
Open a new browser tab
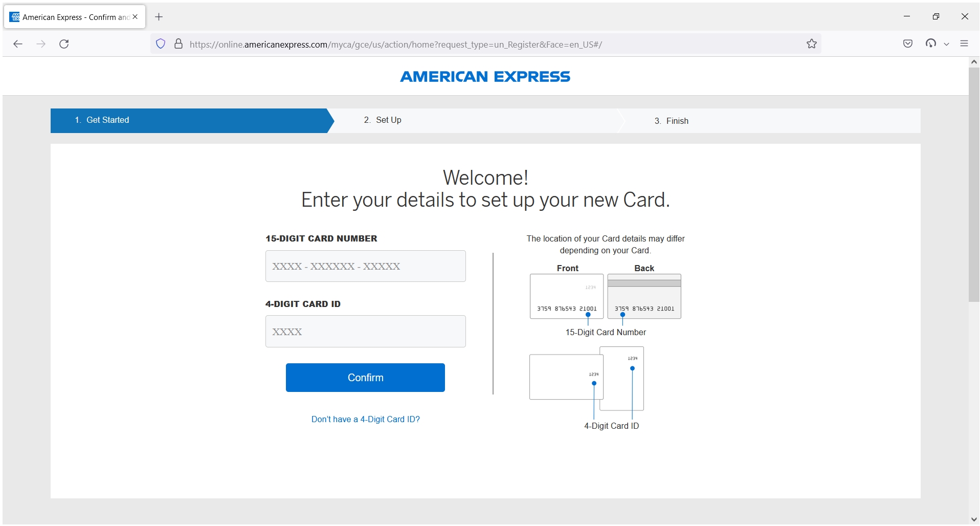(x=159, y=17)
